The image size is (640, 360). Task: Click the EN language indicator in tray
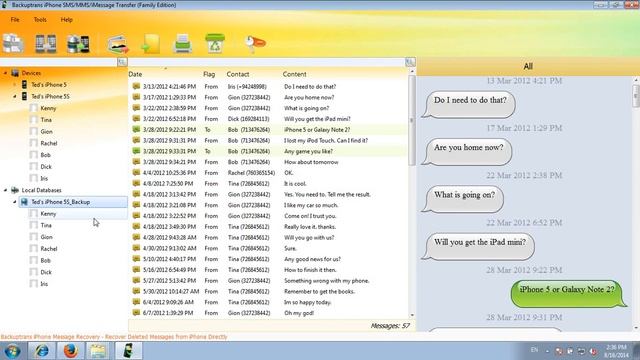534,350
